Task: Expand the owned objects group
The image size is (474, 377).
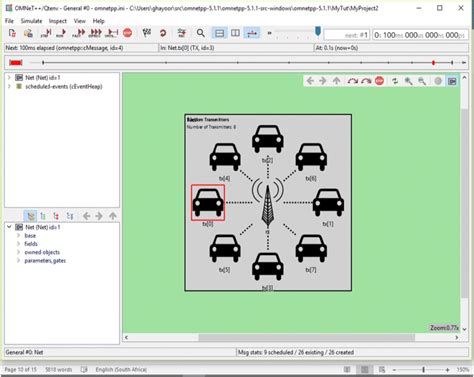Action: click(x=19, y=252)
